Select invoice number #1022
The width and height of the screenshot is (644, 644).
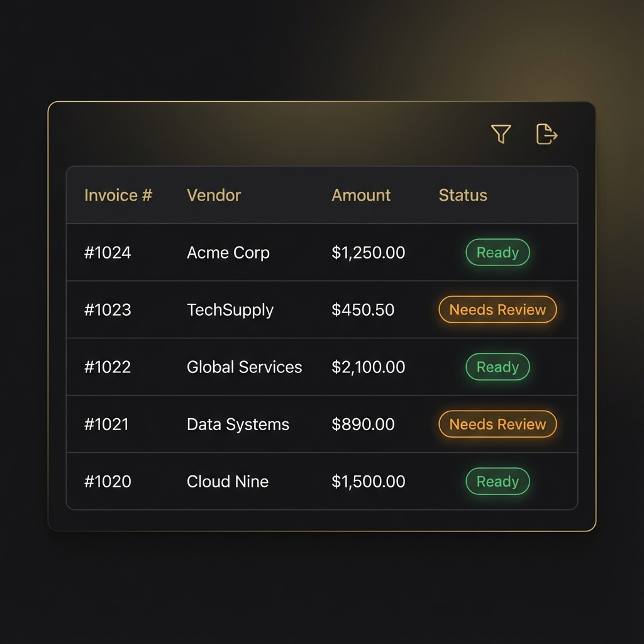[x=108, y=367]
